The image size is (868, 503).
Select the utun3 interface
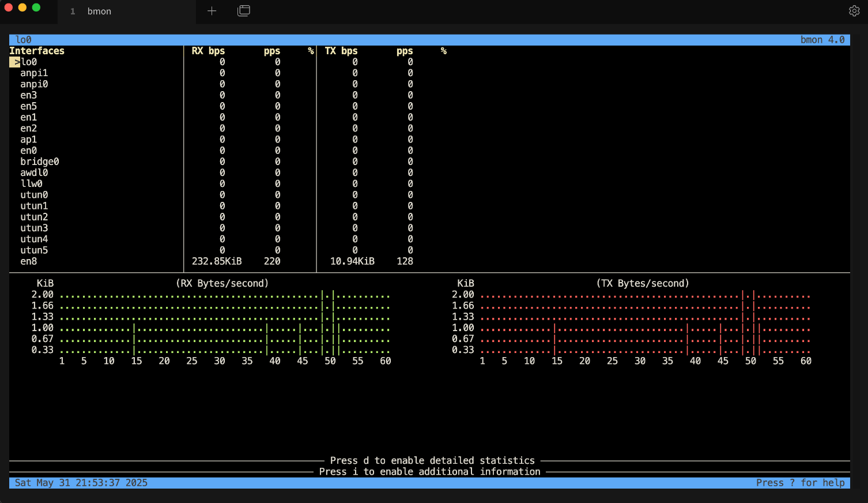pyautogui.click(x=34, y=228)
